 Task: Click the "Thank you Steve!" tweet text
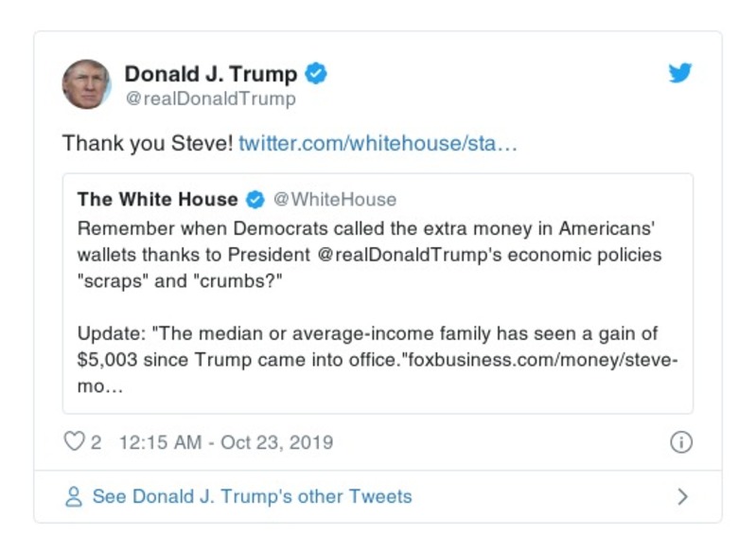tap(147, 144)
